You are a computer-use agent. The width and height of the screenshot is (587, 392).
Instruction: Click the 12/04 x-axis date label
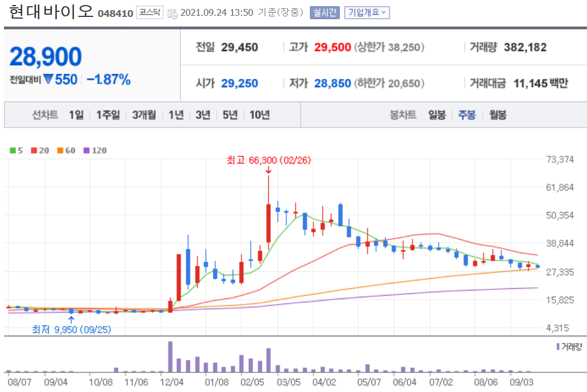[x=172, y=382]
